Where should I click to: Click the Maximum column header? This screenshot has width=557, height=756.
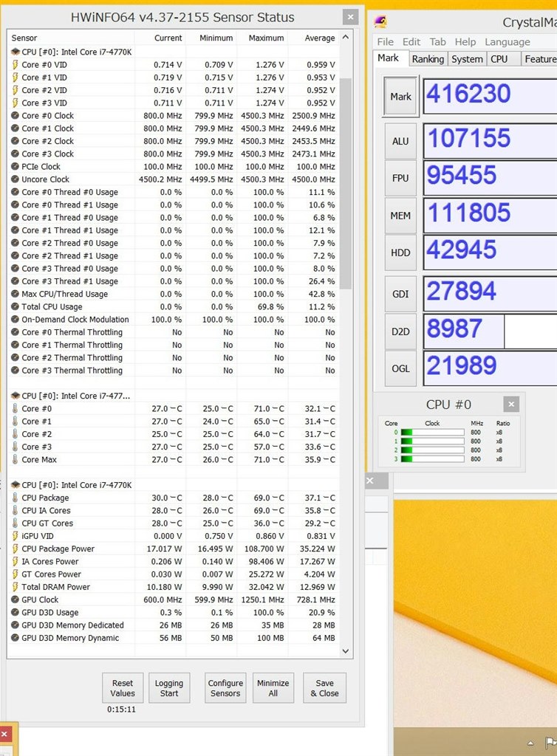(262, 38)
